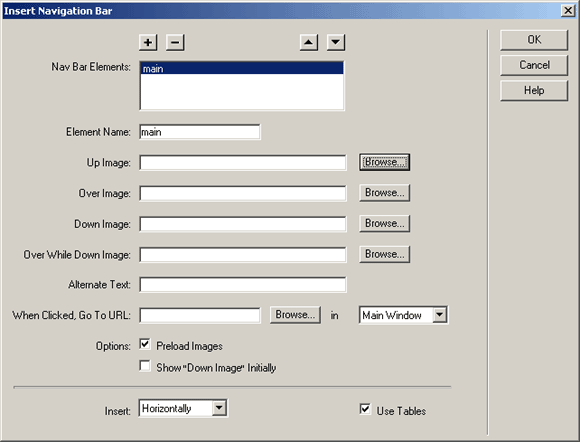Open Help for this dialog
This screenshot has height=442, width=580.
click(x=534, y=91)
